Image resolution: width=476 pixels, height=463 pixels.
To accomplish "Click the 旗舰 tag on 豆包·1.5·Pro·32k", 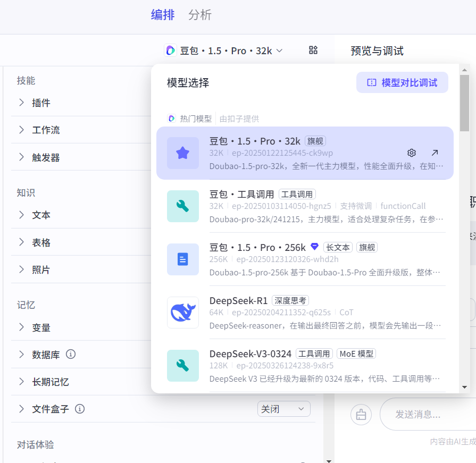I will (x=315, y=141).
